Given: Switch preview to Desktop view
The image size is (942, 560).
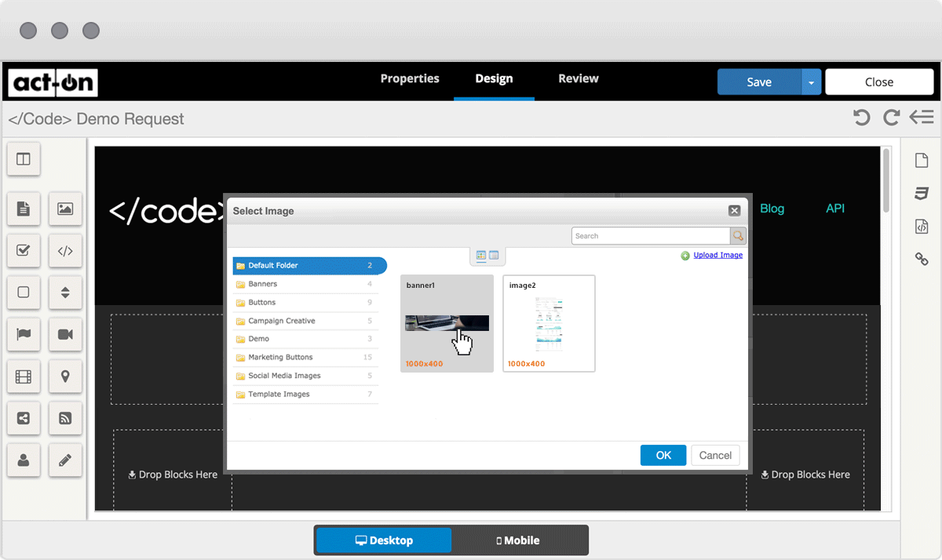Looking at the screenshot, I should pos(384,540).
